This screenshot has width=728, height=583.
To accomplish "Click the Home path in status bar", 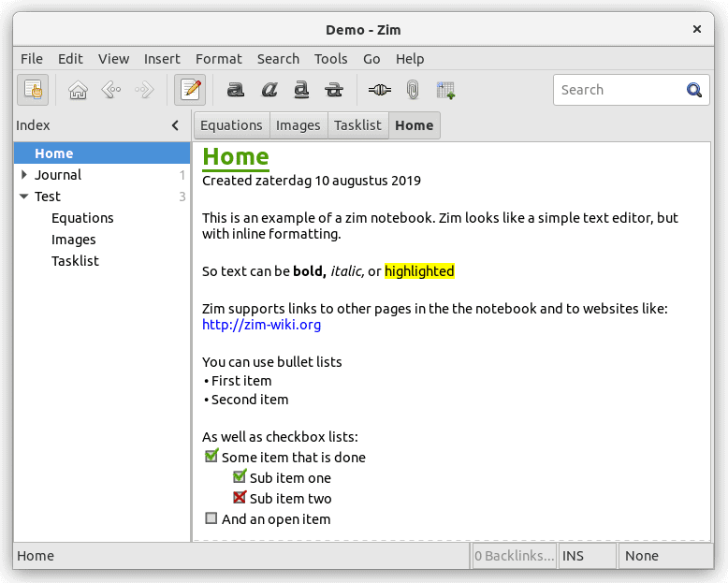I will 36,556.
